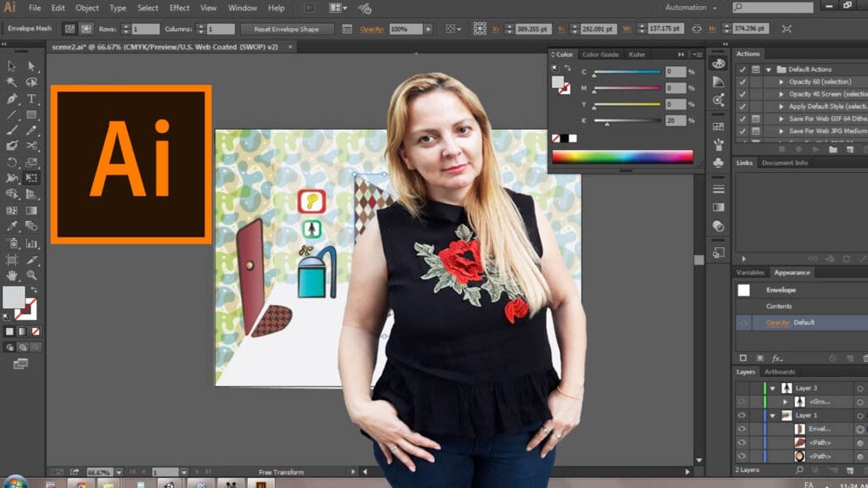Screen dimensions: 868x488
Task: Click the K value input field
Action: 676,120
